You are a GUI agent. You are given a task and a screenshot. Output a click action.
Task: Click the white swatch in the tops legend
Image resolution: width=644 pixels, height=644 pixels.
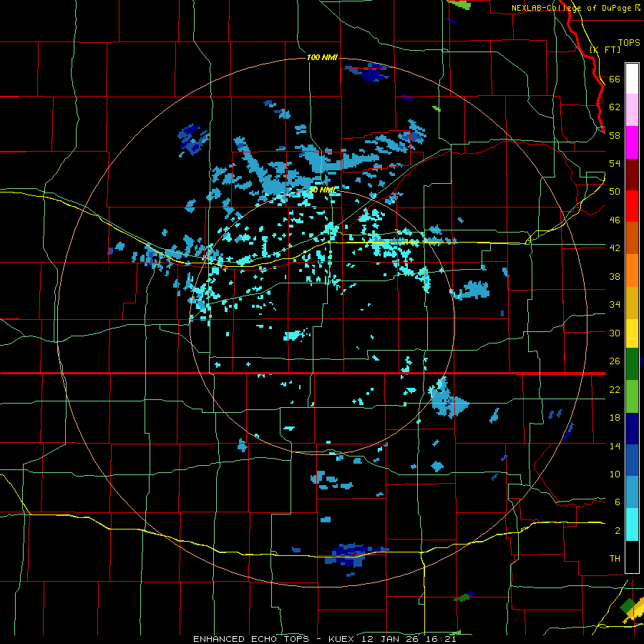pos(632,79)
